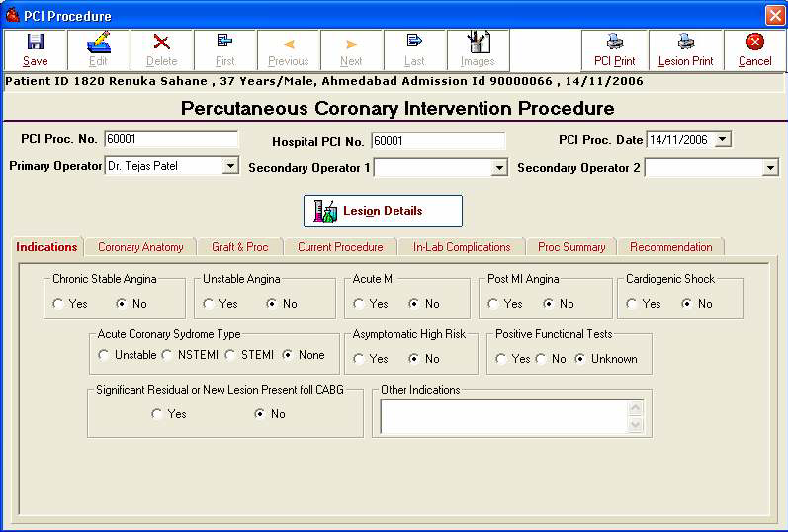This screenshot has height=532, width=788.
Task: Click the Lesion Print printer icon
Action: pyautogui.click(x=685, y=43)
